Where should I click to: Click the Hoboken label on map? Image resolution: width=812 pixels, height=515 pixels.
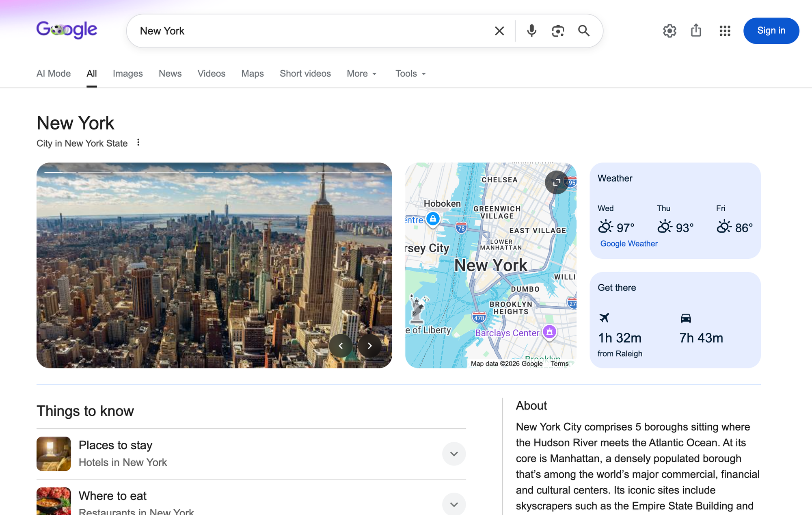(x=442, y=203)
